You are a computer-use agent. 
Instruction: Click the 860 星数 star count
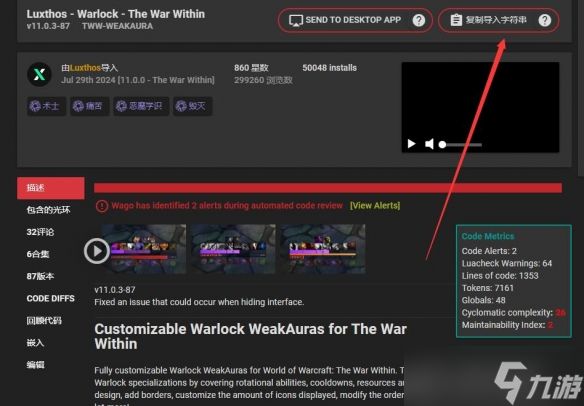point(251,68)
